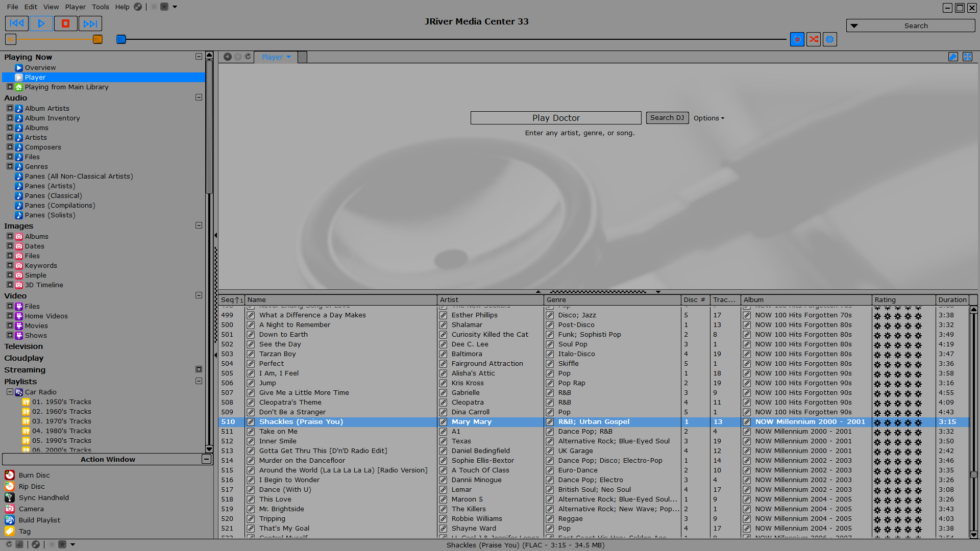This screenshot has width=980, height=551.
Task: Select the Mr. Brightside track row
Action: (594, 509)
